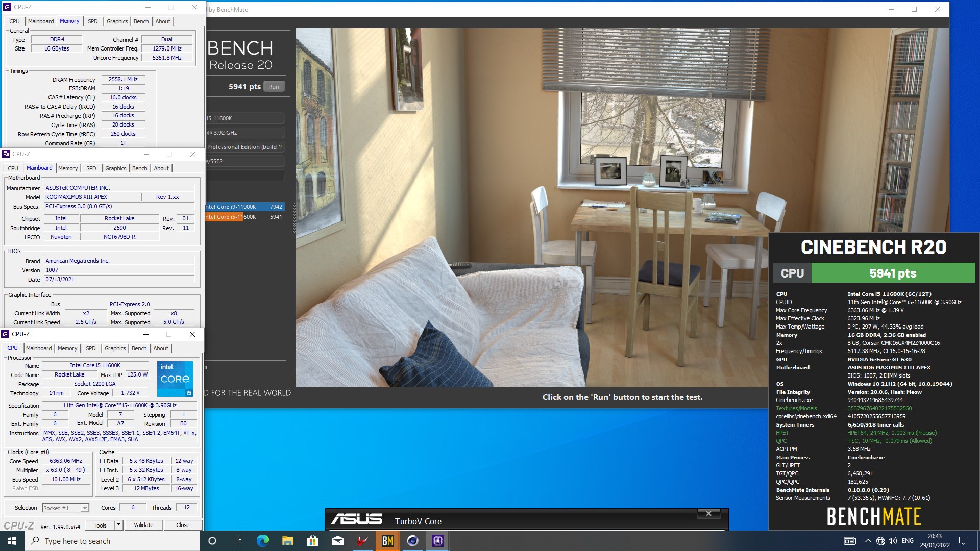Click Core Speed value 6363.06 MHz
This screenshot has width=980, height=551.
(x=66, y=461)
